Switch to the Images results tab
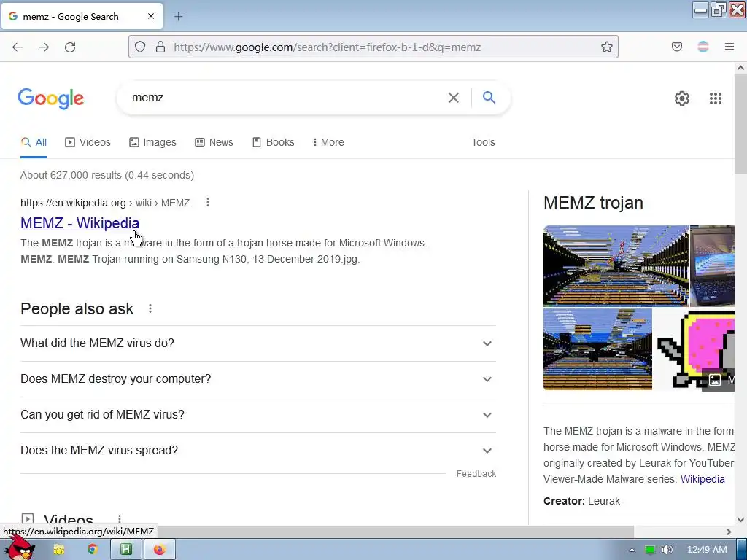 tap(152, 142)
